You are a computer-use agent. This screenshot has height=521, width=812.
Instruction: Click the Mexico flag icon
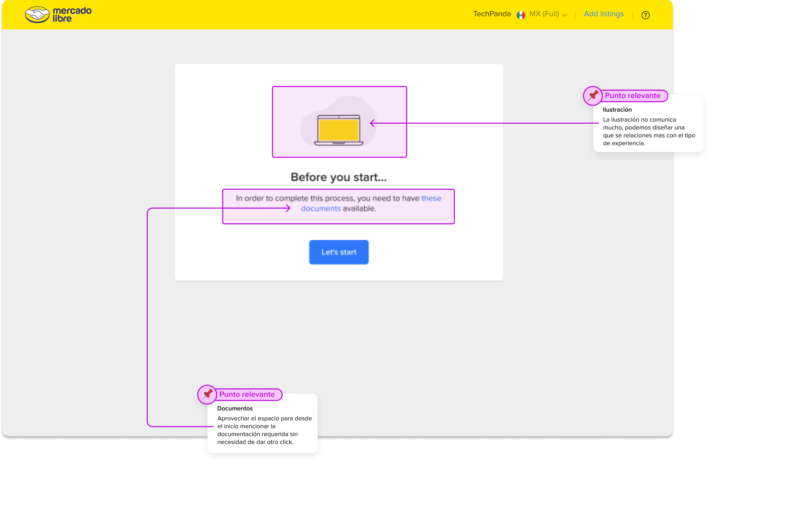tap(521, 15)
